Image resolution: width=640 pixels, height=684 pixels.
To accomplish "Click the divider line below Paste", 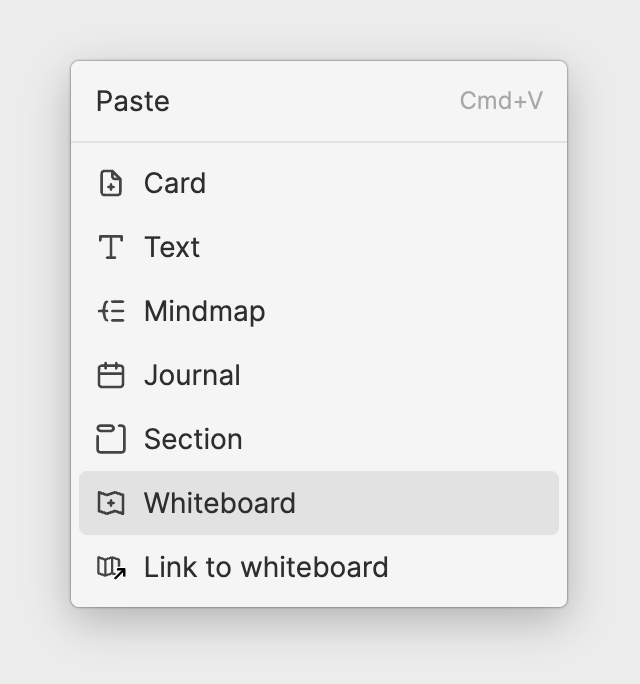I will pyautogui.click(x=319, y=142).
